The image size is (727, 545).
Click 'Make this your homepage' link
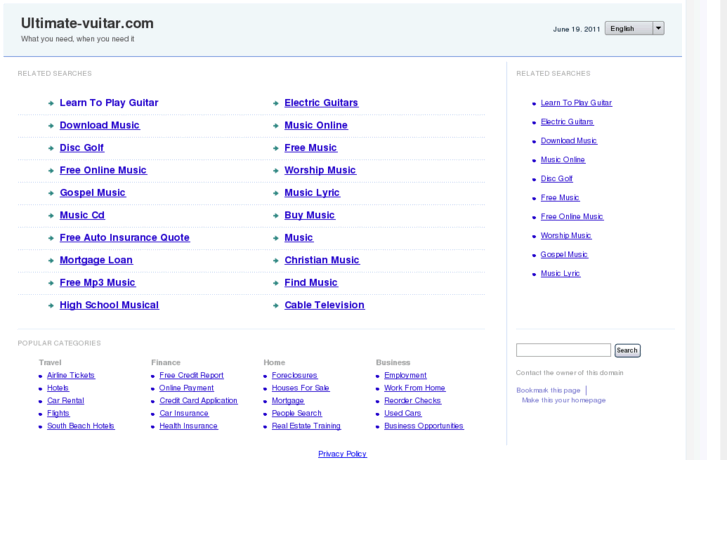pos(564,400)
